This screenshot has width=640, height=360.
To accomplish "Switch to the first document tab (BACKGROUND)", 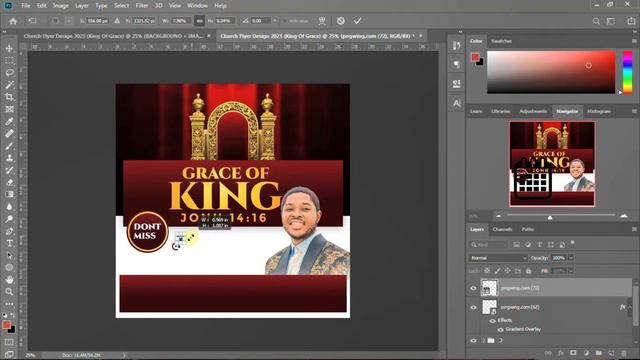I will tap(113, 36).
